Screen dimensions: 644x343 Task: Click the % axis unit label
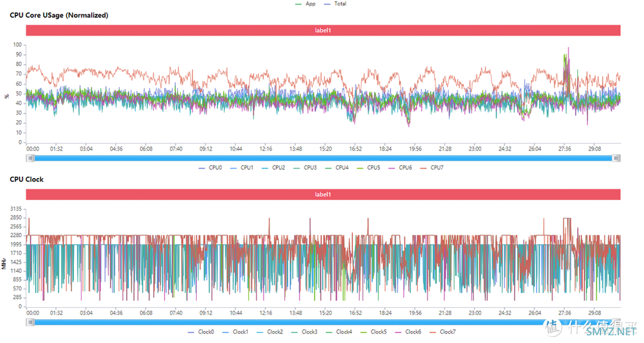tap(7, 96)
